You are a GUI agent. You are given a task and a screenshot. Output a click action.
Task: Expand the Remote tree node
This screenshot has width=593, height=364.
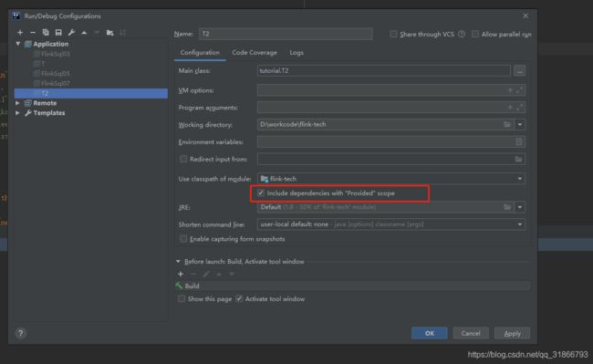tap(17, 103)
